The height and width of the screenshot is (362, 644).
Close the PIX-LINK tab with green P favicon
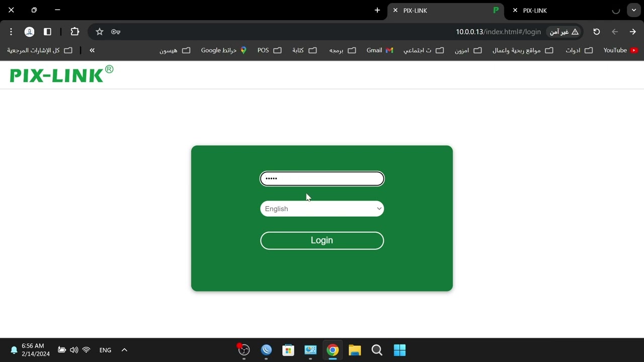(x=395, y=10)
